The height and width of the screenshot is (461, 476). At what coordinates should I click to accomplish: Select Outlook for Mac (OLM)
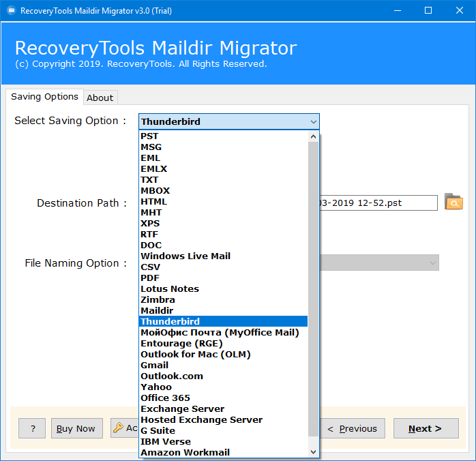223,354
